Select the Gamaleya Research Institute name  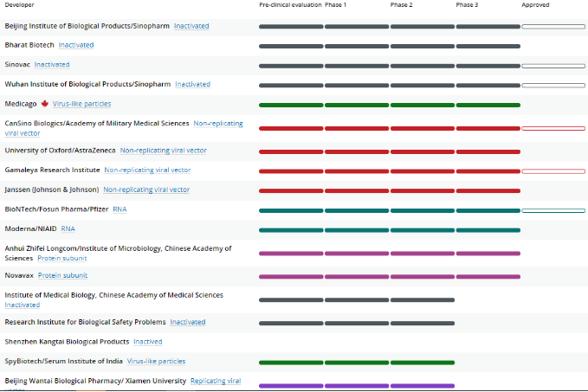(52, 170)
